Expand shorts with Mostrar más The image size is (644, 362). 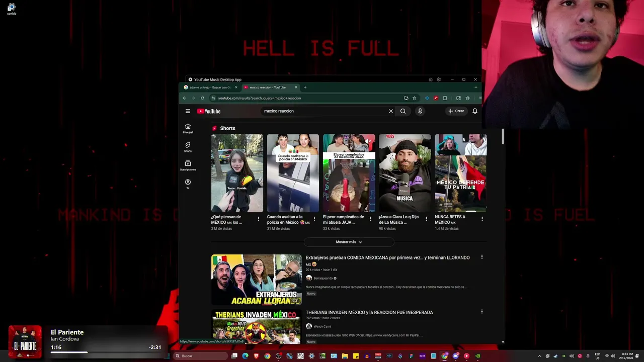(349, 242)
